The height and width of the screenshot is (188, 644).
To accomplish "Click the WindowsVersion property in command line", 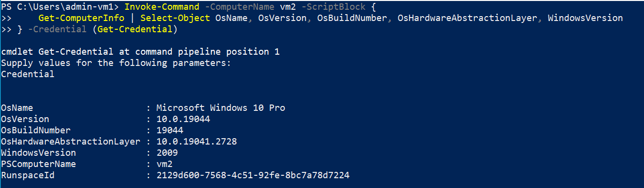I will coord(585,18).
